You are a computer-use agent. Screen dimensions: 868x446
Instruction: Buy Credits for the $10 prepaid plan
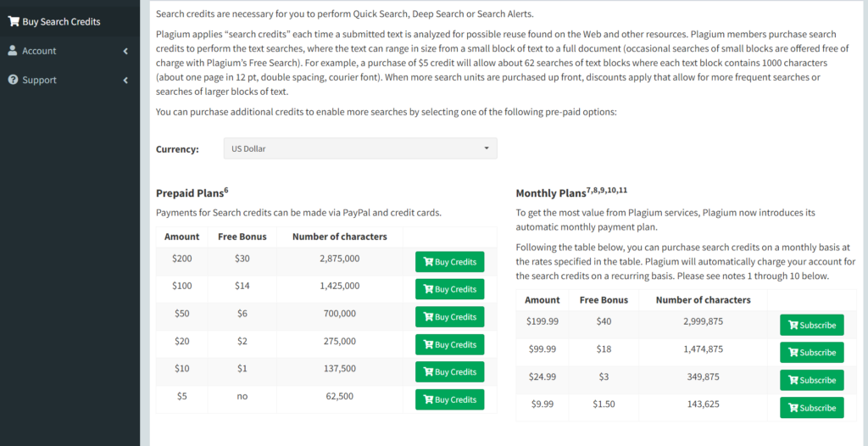pyautogui.click(x=449, y=371)
